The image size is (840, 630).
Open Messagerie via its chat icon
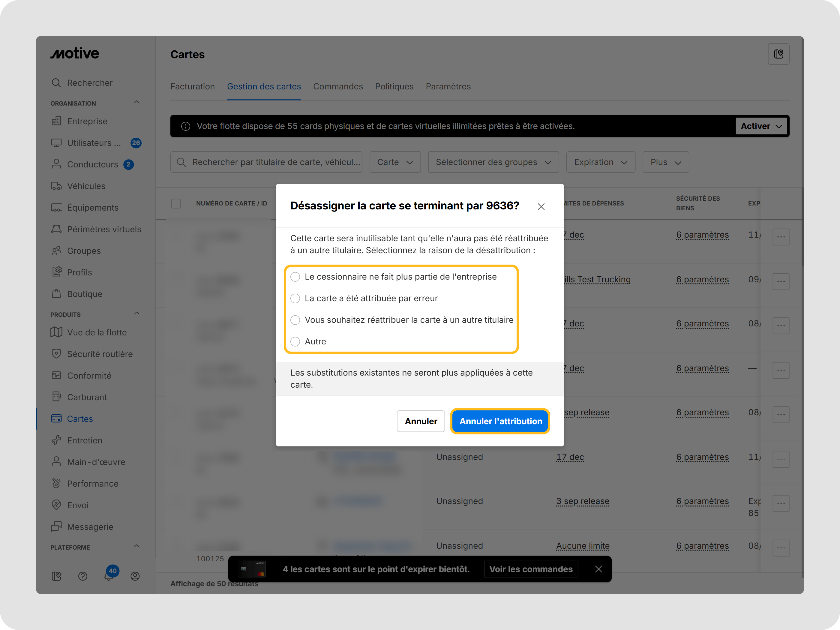tap(56, 527)
